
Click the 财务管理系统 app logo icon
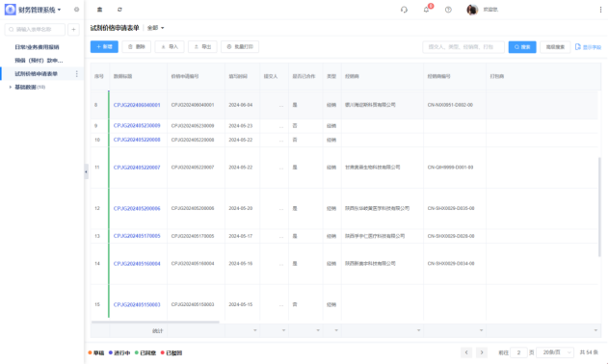click(10, 10)
